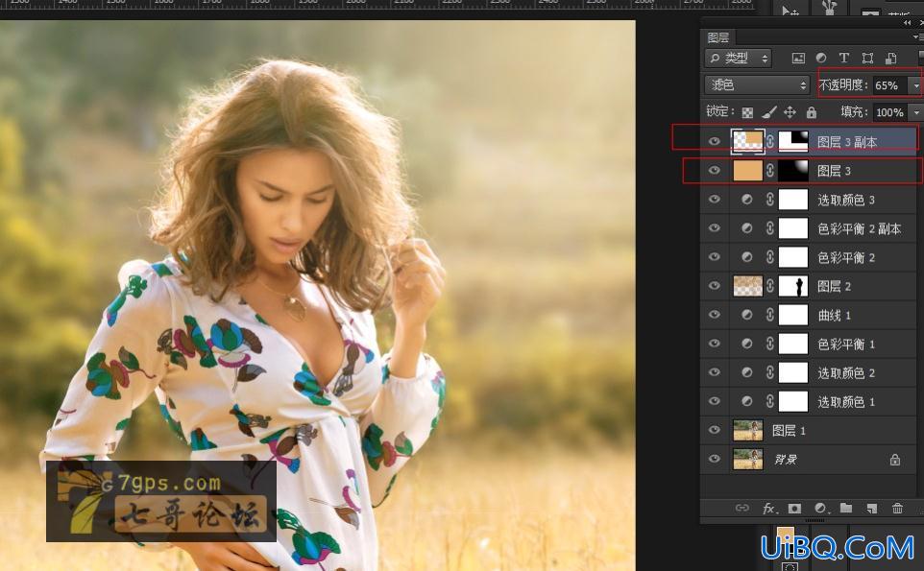
Task: Hide the 背景 layer
Action: coord(715,459)
